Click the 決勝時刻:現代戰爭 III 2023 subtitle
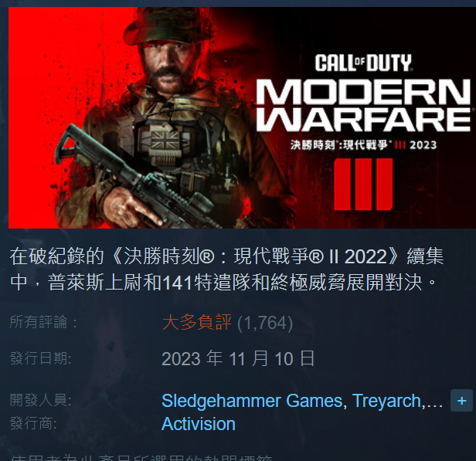The height and width of the screenshot is (461, 476). pyautogui.click(x=363, y=145)
